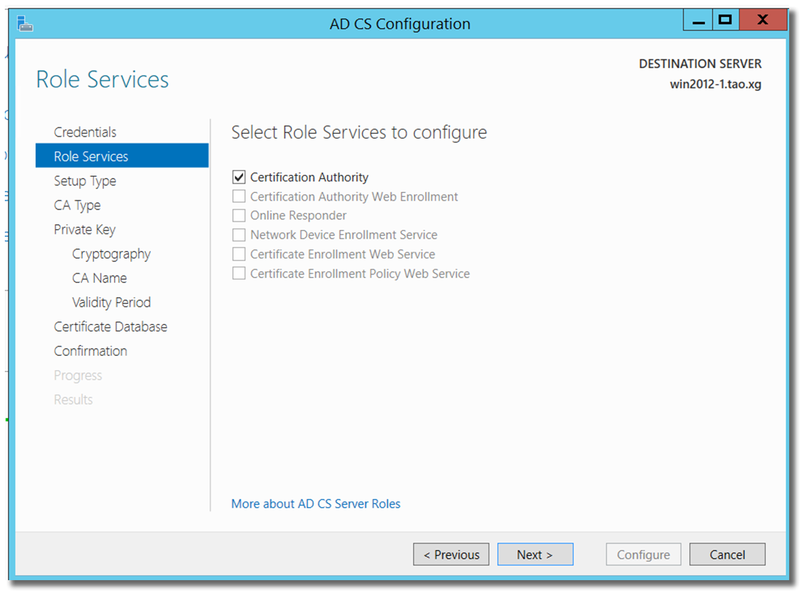Tick Certification Authority Web Enrollment checkbox
800x591 pixels.
coord(239,196)
